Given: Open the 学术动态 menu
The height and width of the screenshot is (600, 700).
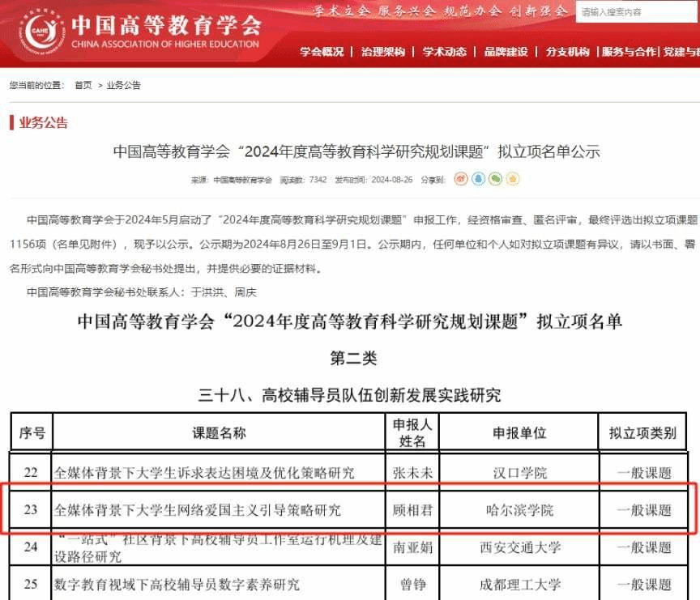Looking at the screenshot, I should pyautogui.click(x=445, y=52).
